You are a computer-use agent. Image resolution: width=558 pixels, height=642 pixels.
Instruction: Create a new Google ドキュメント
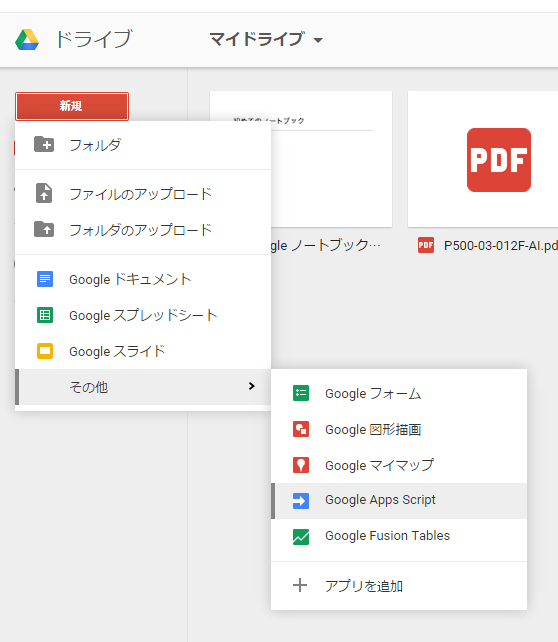[x=143, y=279]
